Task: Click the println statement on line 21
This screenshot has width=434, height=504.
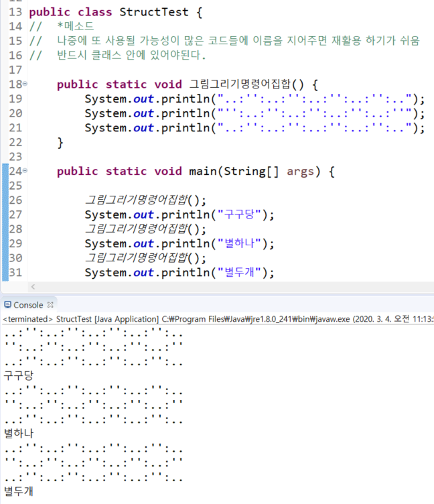Action: [x=255, y=128]
